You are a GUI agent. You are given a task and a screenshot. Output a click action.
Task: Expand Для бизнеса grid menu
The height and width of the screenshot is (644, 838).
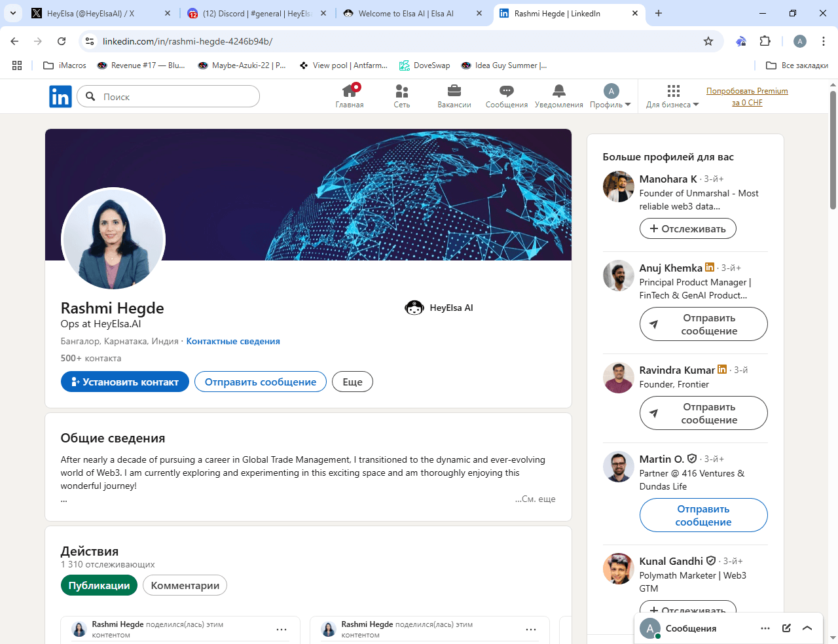(x=672, y=96)
